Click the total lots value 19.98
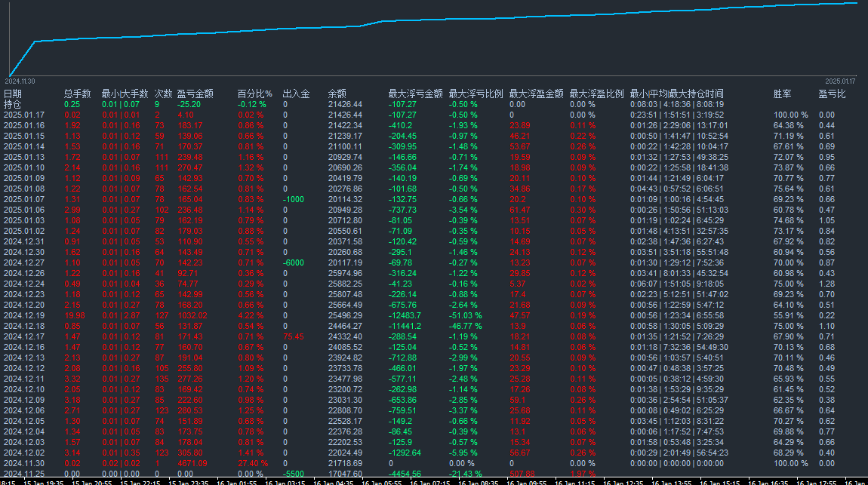 [x=75, y=316]
